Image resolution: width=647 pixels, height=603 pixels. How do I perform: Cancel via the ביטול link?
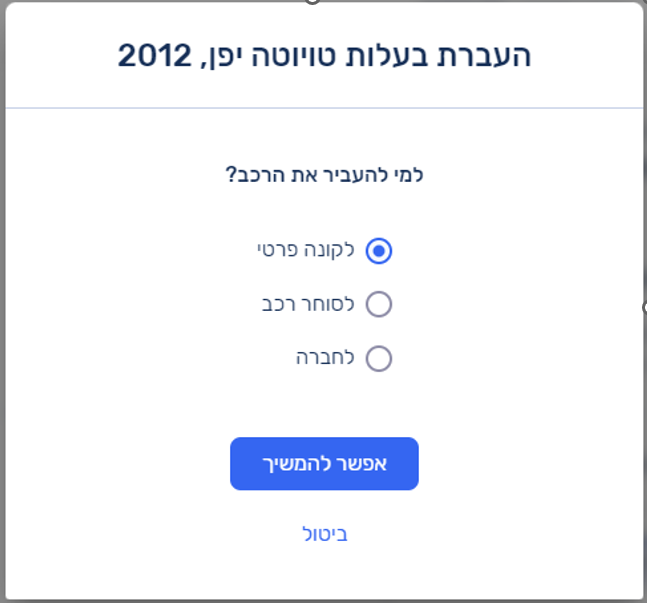(325, 534)
